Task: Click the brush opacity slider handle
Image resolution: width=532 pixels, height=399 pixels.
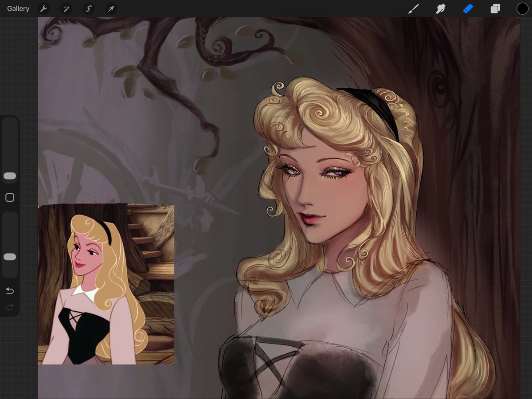Action: pyautogui.click(x=10, y=257)
